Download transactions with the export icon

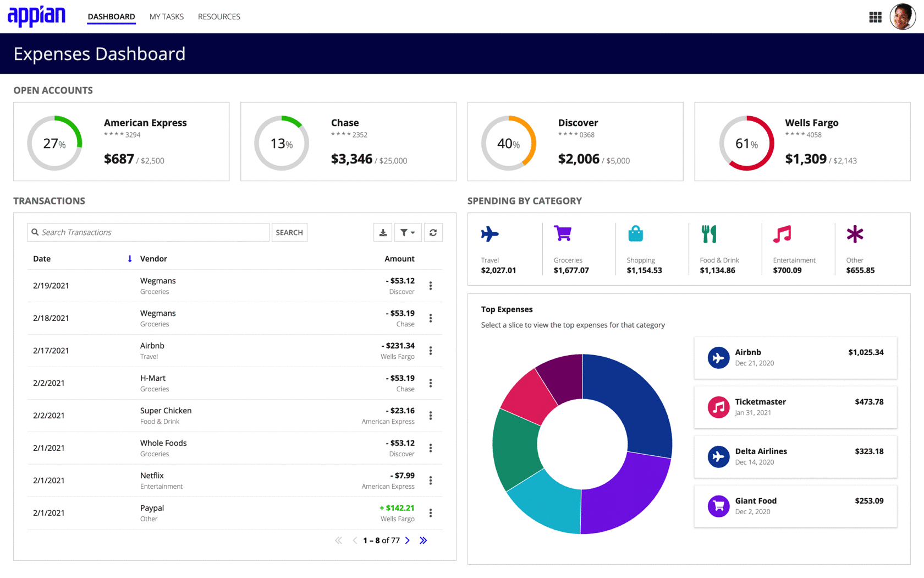tap(383, 232)
